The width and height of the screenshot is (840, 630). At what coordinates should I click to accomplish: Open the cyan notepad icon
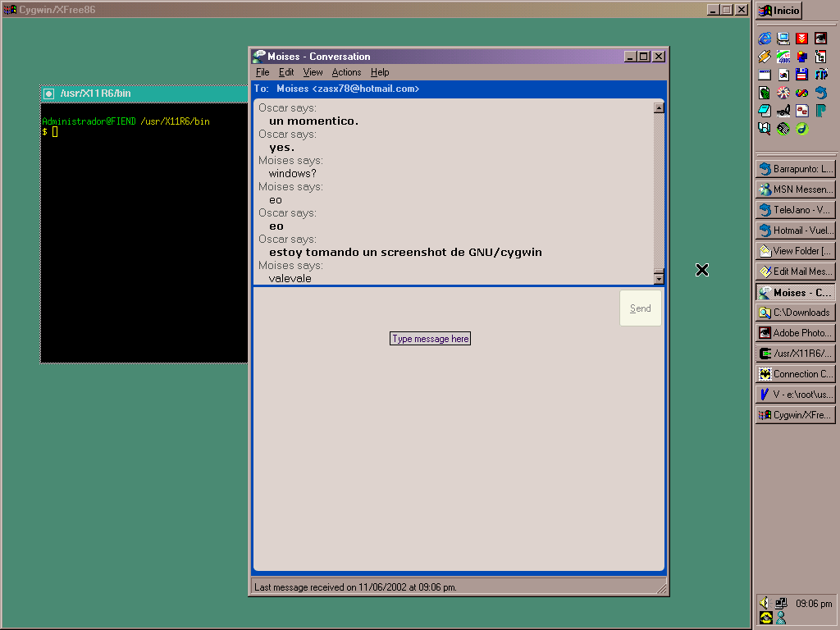tap(765, 111)
